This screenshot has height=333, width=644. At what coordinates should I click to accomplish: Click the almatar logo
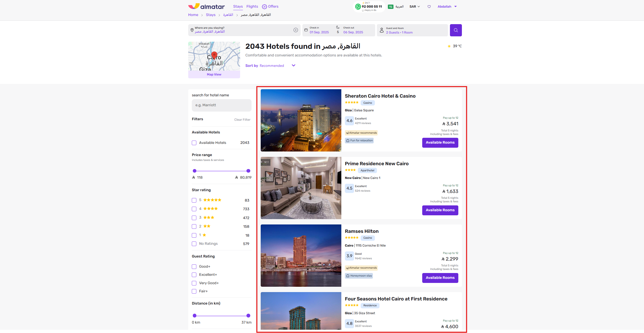[207, 6]
